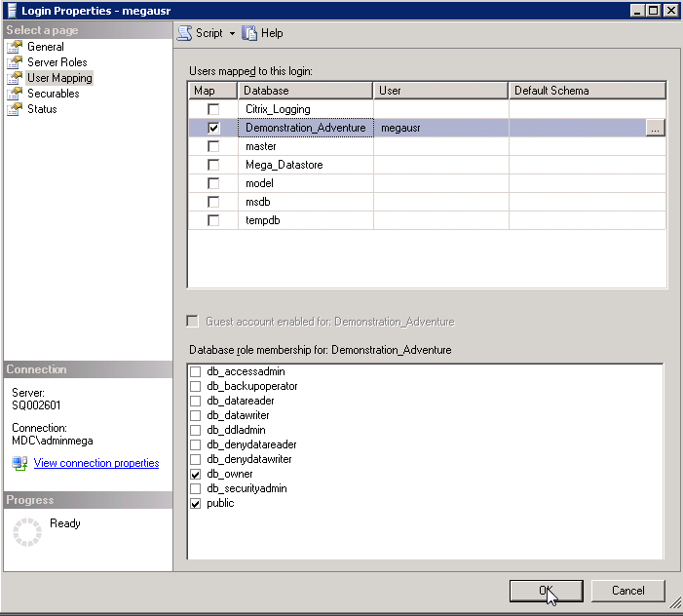The height and width of the screenshot is (616, 683).
Task: Select the General page icon
Action: click(15, 47)
